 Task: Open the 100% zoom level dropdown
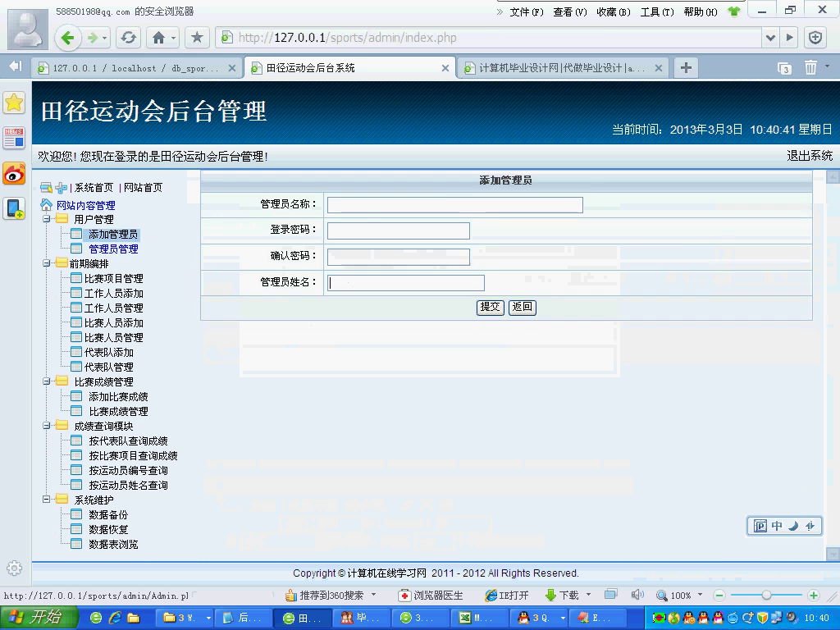coord(700,595)
